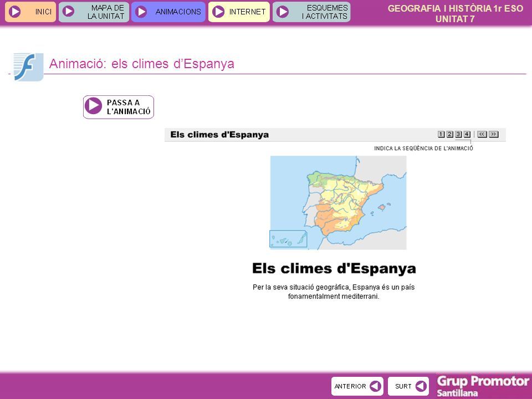
Task: Jump to animation sequence step 1
Action: tap(441, 134)
